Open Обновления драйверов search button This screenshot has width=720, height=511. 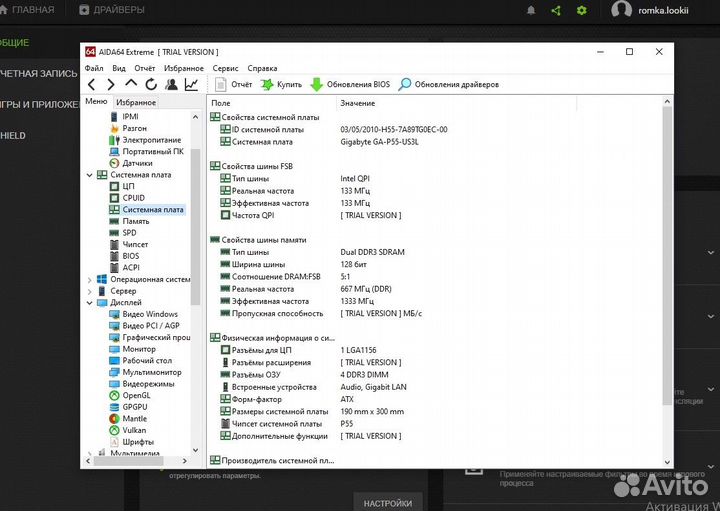tap(448, 85)
